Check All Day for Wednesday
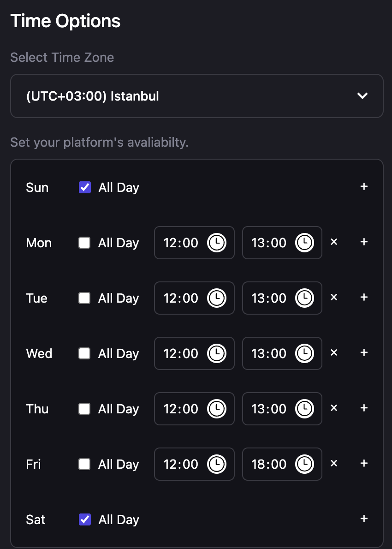Viewport: 392px width, 549px height. click(x=84, y=353)
